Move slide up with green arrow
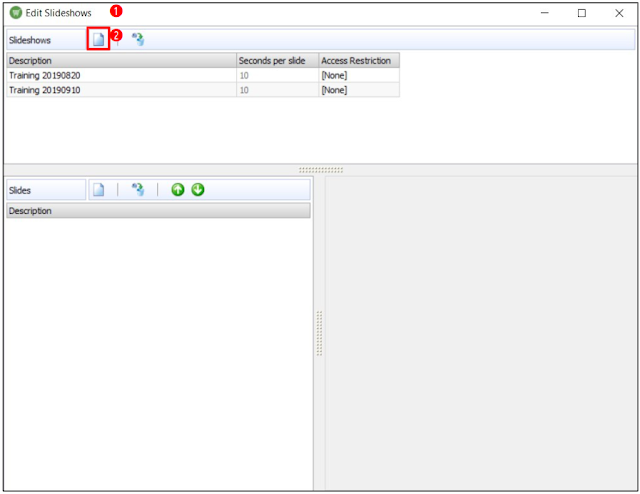Viewport: 640px width, 494px height. tap(178, 189)
